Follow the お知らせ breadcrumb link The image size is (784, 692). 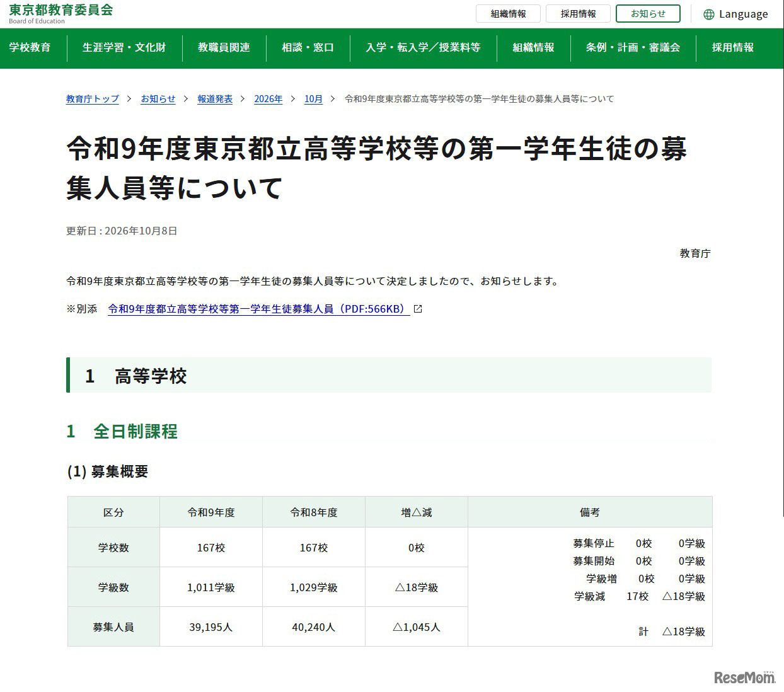158,99
